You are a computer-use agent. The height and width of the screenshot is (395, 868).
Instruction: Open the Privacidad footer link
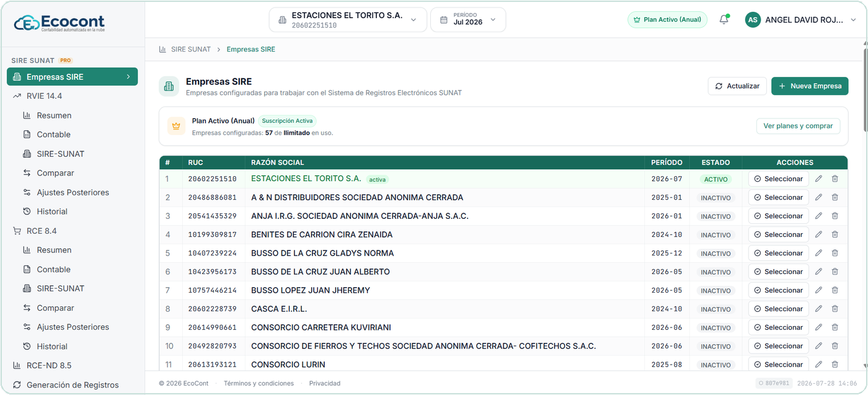pos(325,383)
